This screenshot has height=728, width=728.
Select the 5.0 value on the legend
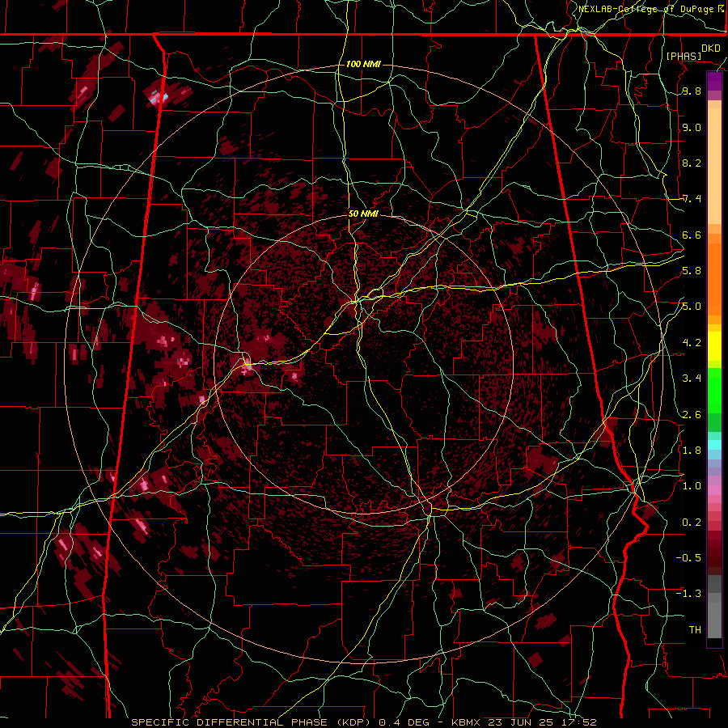[x=692, y=307]
